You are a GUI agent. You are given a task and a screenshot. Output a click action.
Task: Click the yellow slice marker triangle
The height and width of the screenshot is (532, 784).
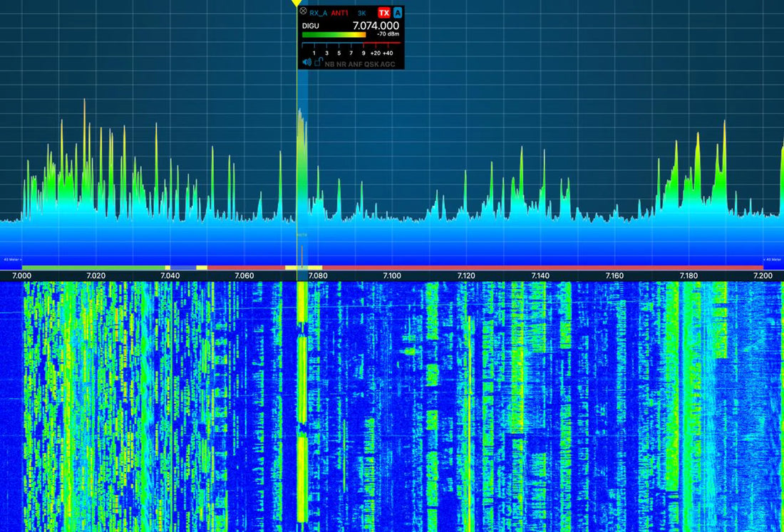point(296,4)
